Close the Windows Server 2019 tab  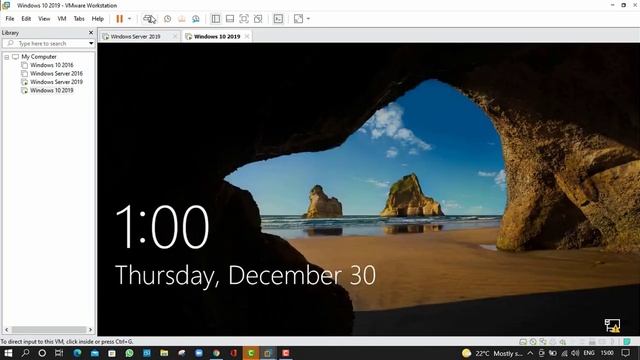pos(175,36)
